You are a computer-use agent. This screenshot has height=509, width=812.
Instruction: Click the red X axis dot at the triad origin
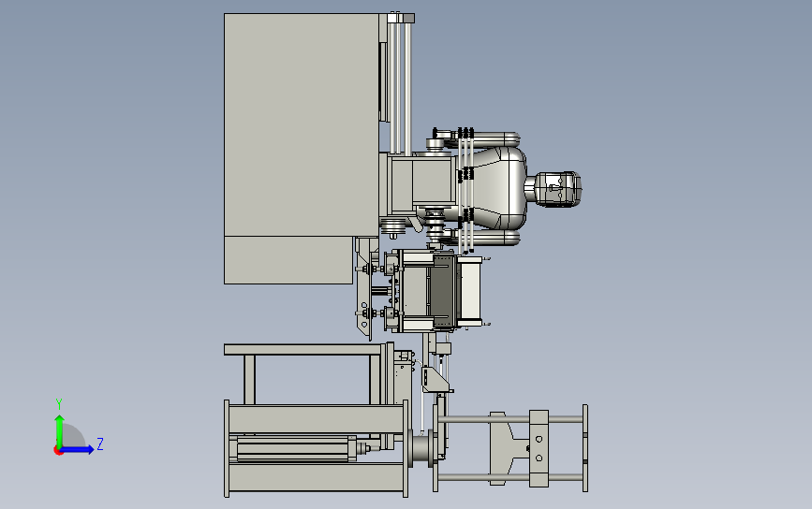click(58, 451)
